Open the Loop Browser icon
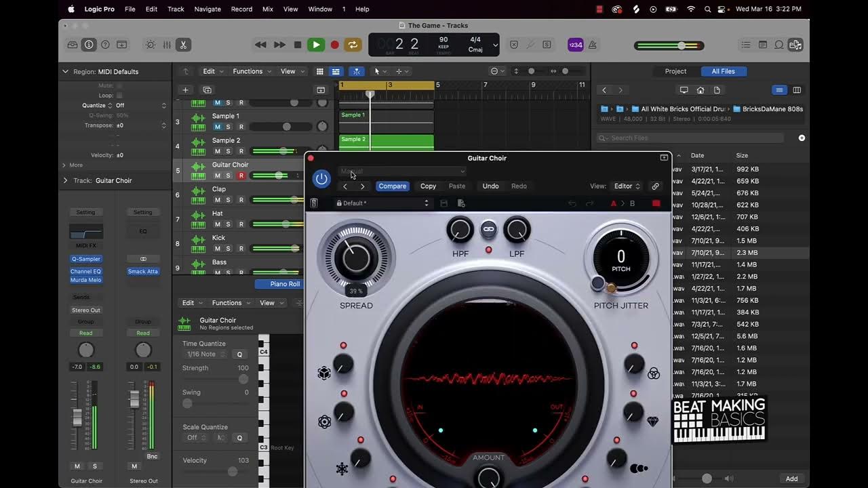Image resolution: width=868 pixels, height=488 pixels. click(x=779, y=45)
